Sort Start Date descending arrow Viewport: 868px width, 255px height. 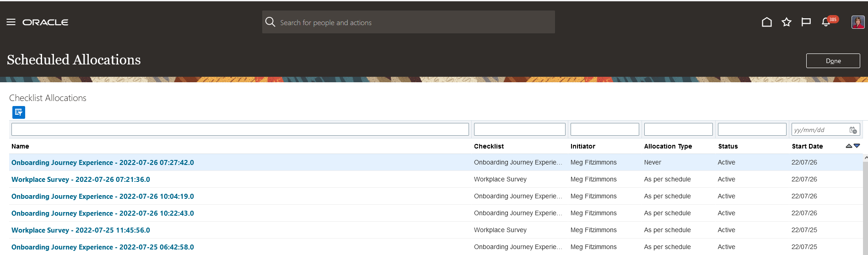coord(857,146)
